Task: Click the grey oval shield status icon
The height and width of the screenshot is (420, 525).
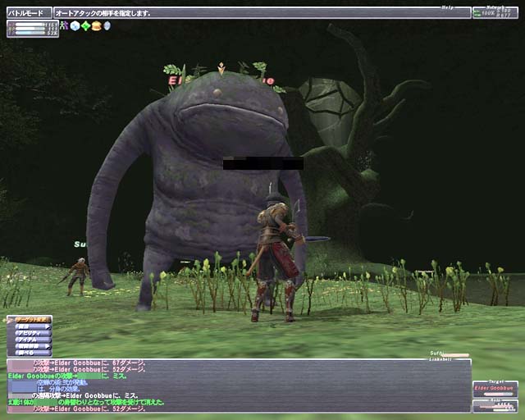Action: pos(107,25)
